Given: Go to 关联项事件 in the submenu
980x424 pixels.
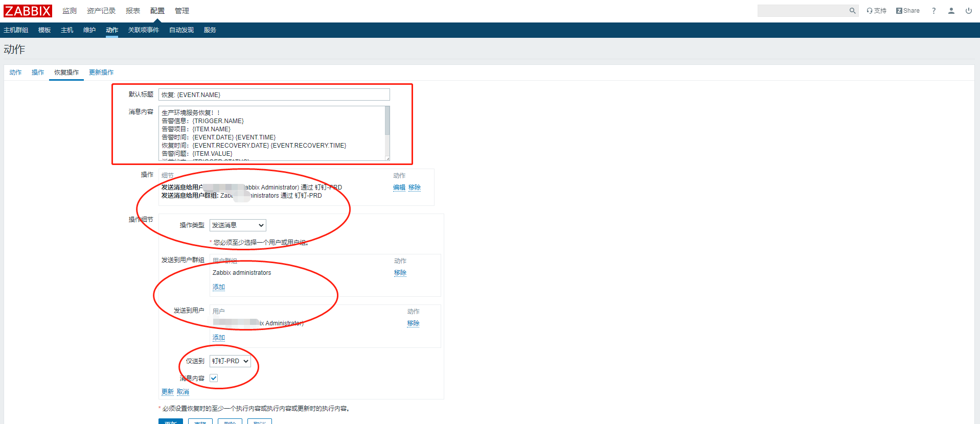Looking at the screenshot, I should click(144, 30).
